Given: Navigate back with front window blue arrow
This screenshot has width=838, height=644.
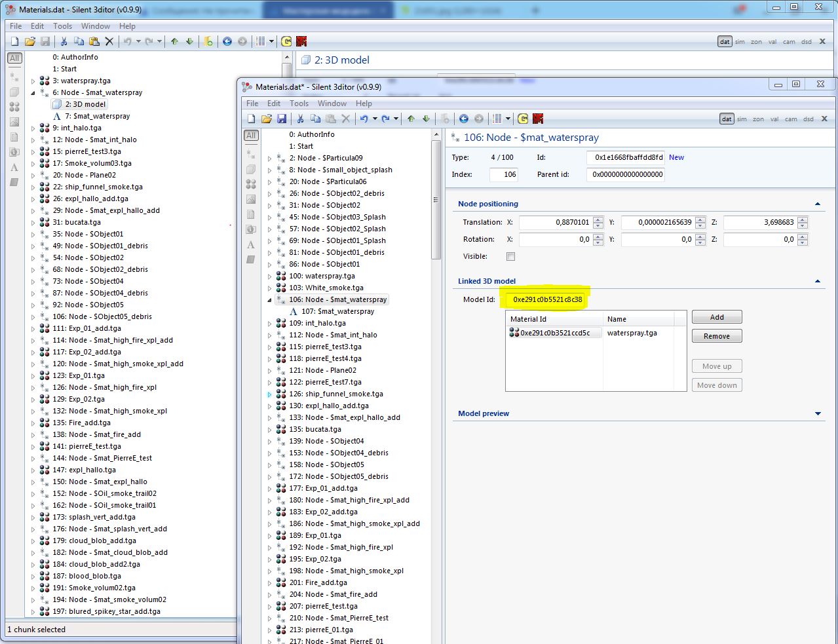Looking at the screenshot, I should (463, 119).
